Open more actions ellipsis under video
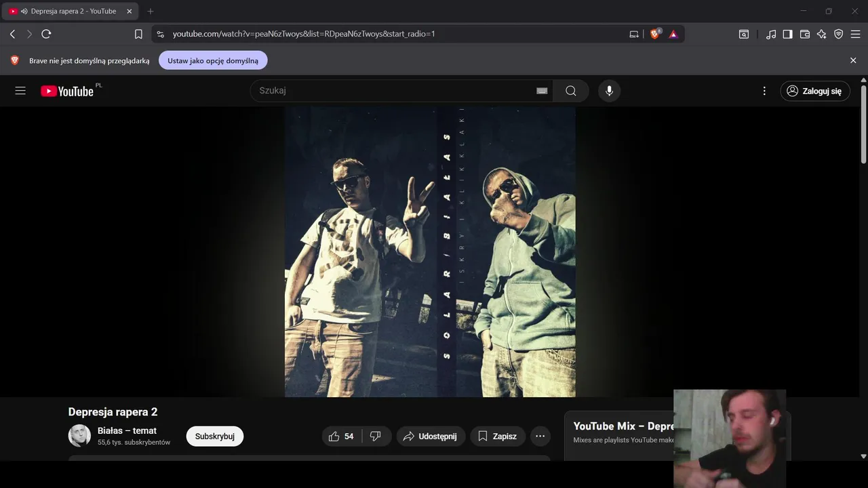 (x=540, y=436)
